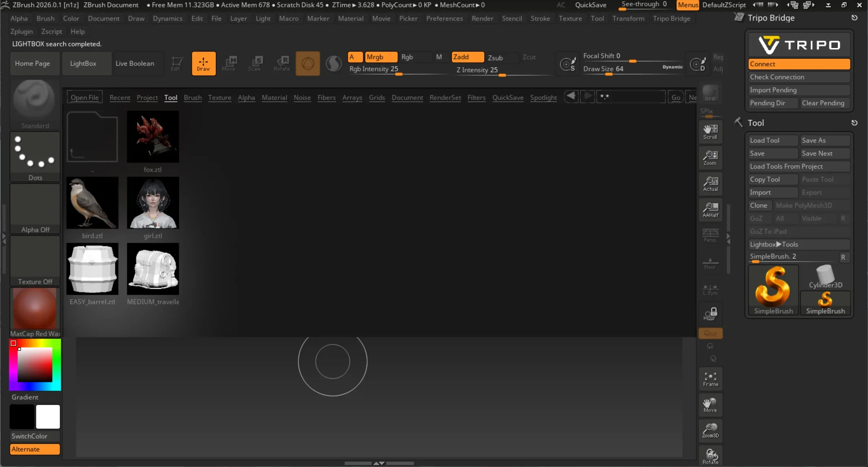Select the Rotate transform icon in top shelf
The width and height of the screenshot is (868, 467).
tap(282, 64)
